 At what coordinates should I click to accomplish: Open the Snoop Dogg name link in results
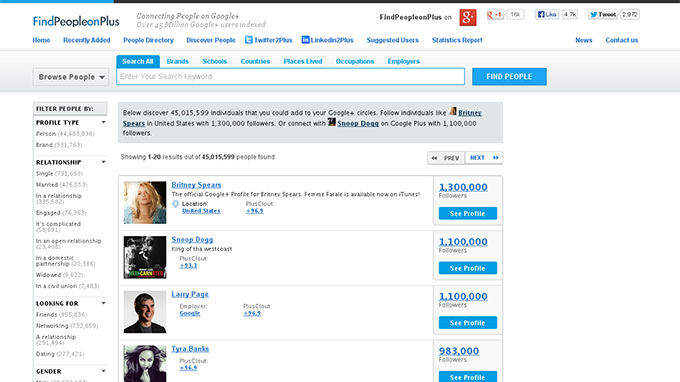pyautogui.click(x=192, y=239)
